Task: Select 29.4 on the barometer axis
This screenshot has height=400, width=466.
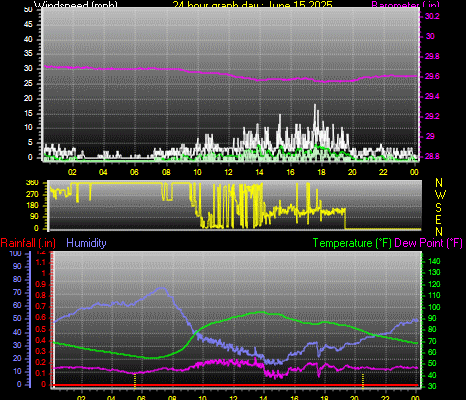Action: point(432,96)
